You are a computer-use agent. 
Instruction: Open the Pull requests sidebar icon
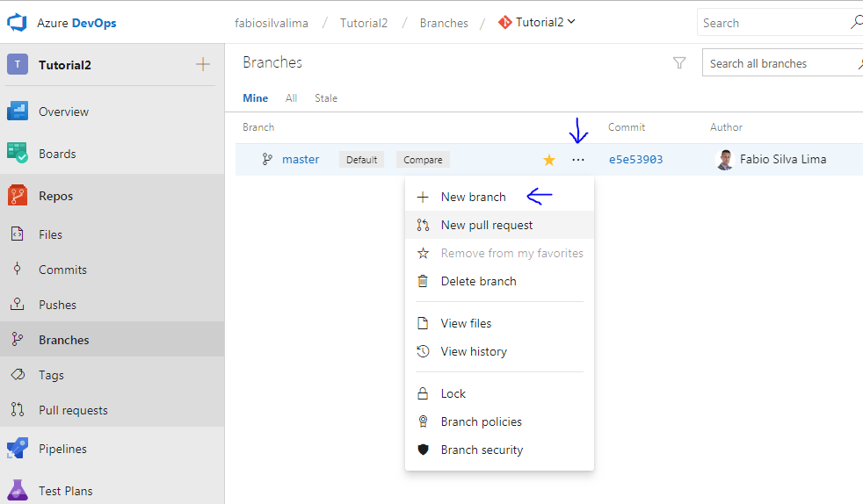[x=18, y=409]
